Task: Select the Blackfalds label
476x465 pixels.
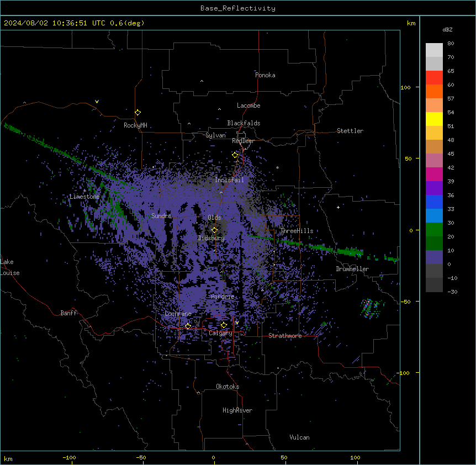Action: click(x=244, y=123)
